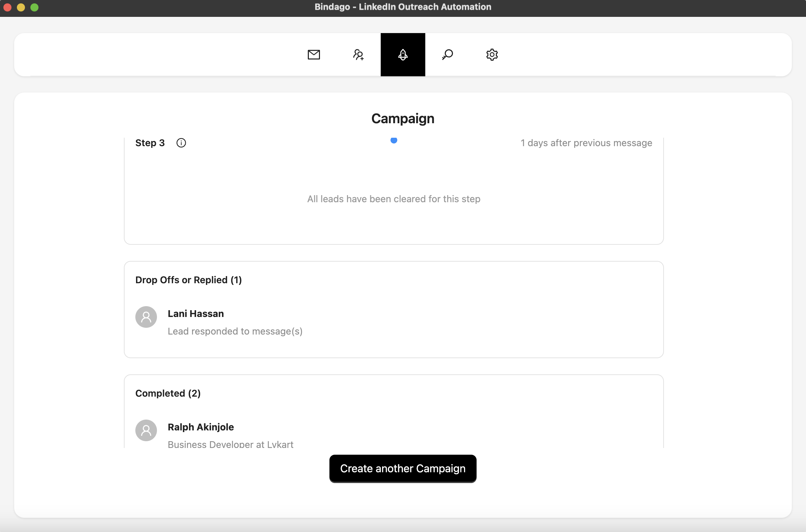Click '1 days after previous message' text

click(586, 143)
